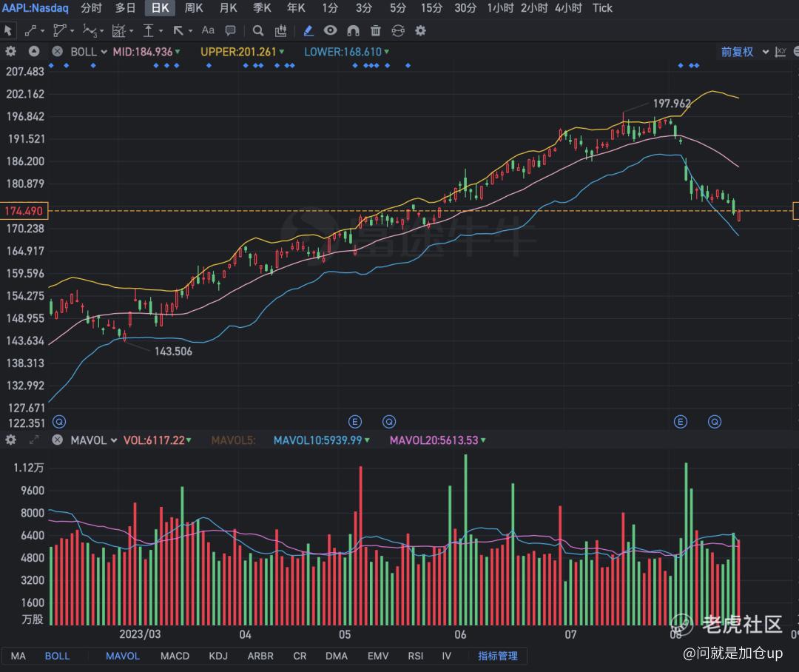The width and height of the screenshot is (799, 672).
Task: Open 指标管理 indicator management
Action: click(x=497, y=656)
